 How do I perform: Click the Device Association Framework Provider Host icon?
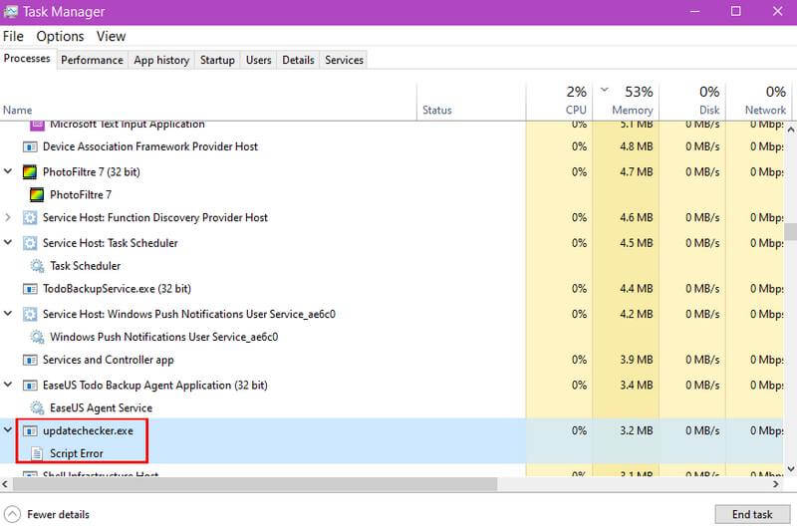click(x=30, y=146)
